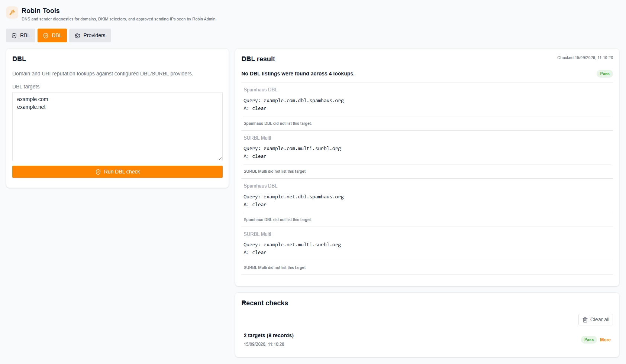Click the shield icon in Run DBL check button
Image resolution: width=626 pixels, height=364 pixels.
[x=98, y=172]
